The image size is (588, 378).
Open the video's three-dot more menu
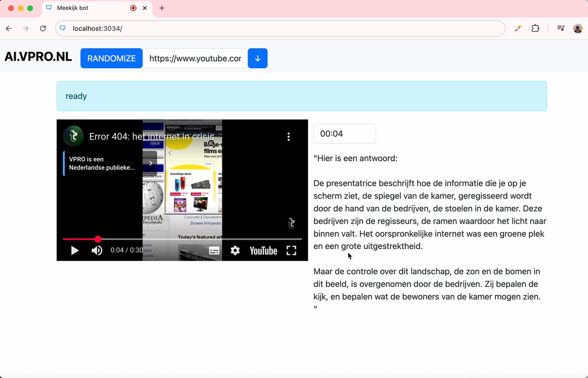(x=289, y=136)
